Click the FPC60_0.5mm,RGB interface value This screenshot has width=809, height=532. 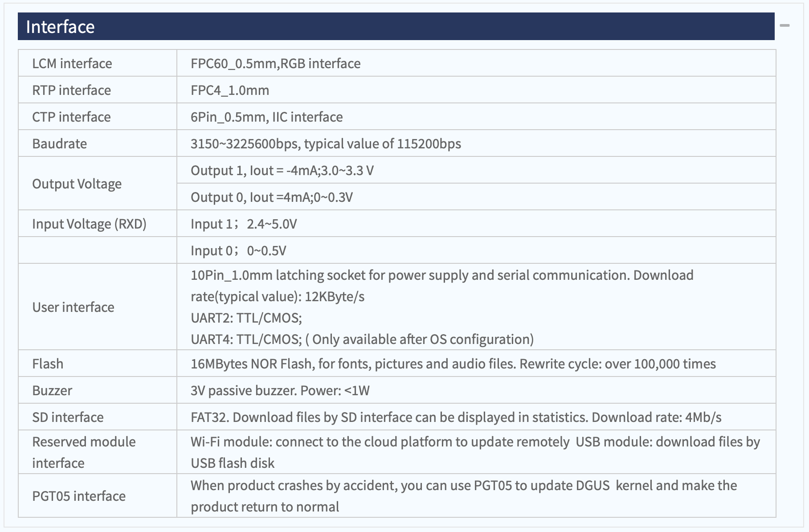[275, 63]
